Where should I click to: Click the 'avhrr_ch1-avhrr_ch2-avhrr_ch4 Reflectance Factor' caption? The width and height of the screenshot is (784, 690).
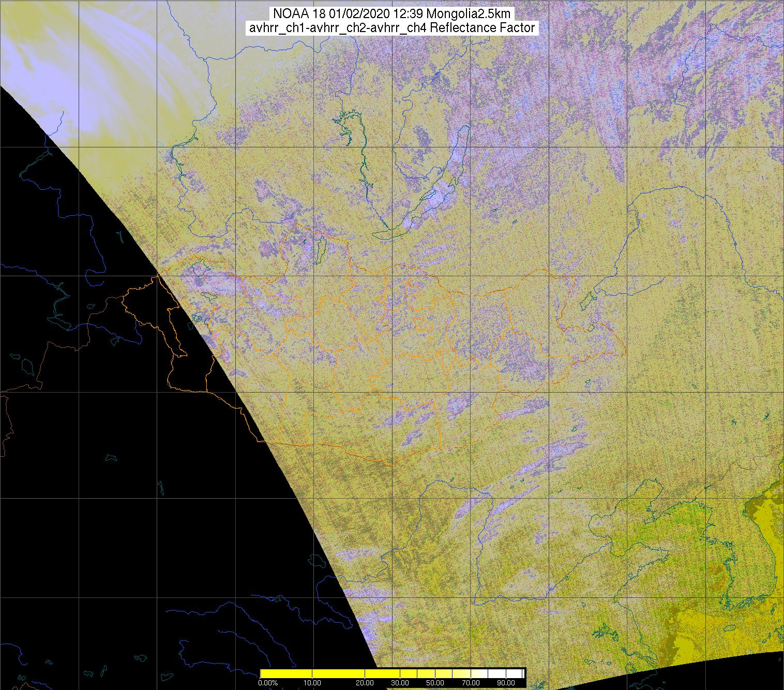point(392,28)
